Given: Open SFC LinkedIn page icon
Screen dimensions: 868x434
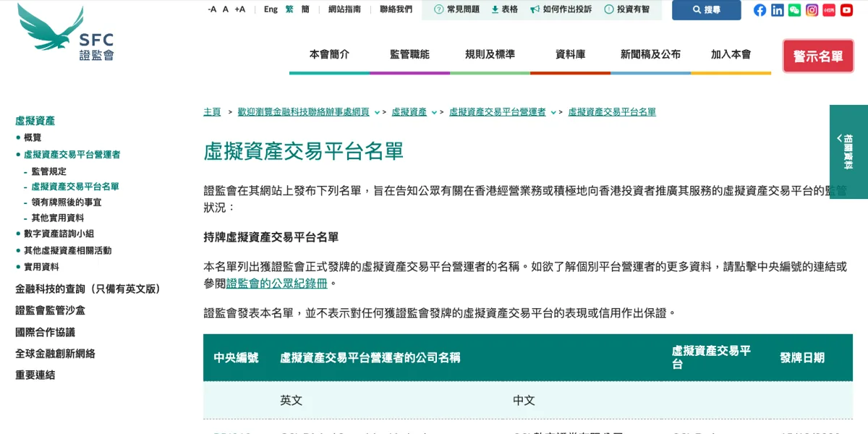Looking at the screenshot, I should pos(778,10).
